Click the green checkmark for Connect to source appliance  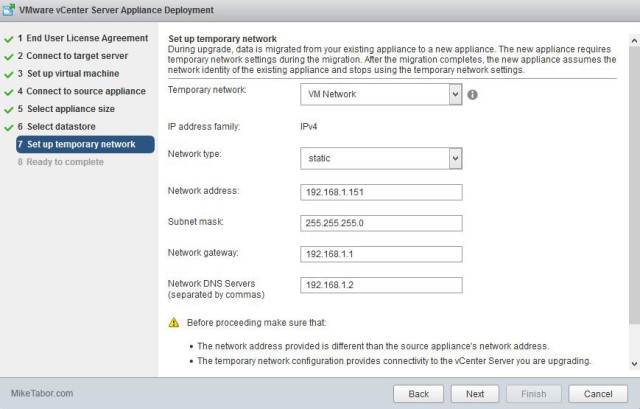point(9,92)
